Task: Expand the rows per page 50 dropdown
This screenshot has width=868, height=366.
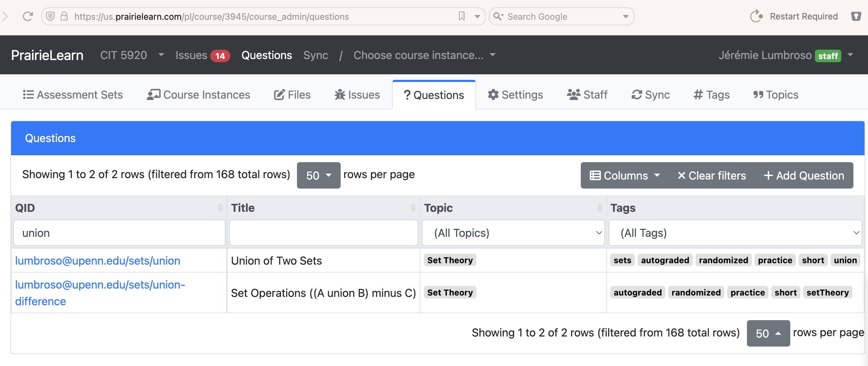Action: click(318, 175)
